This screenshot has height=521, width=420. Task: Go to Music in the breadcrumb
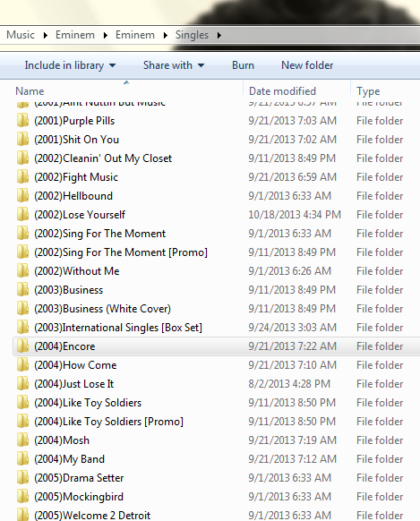21,35
